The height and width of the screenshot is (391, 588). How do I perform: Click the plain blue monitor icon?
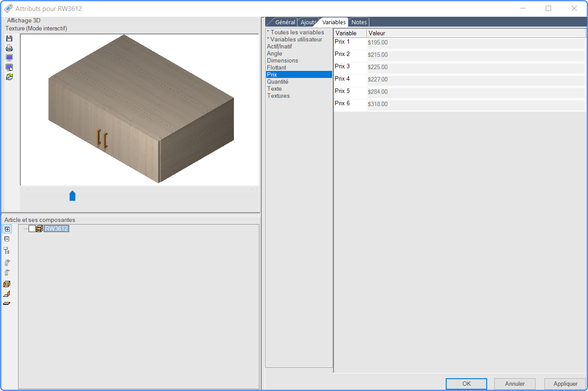[x=9, y=58]
